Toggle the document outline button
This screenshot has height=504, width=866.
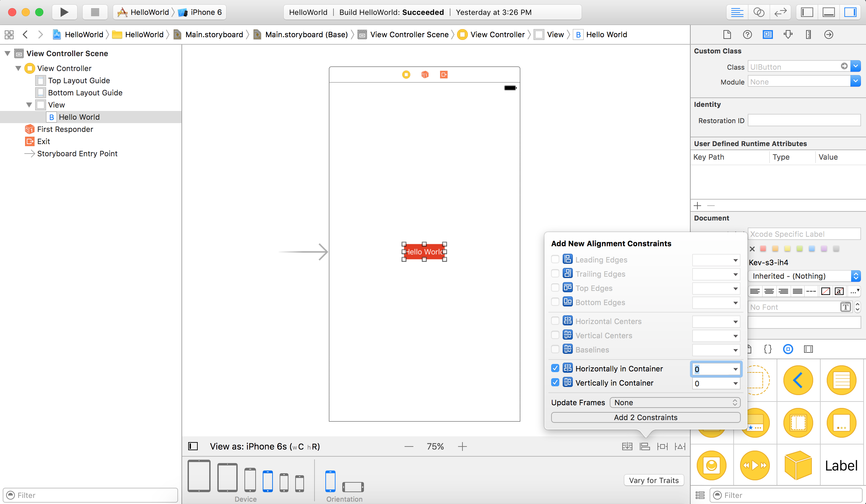pyautogui.click(x=193, y=446)
